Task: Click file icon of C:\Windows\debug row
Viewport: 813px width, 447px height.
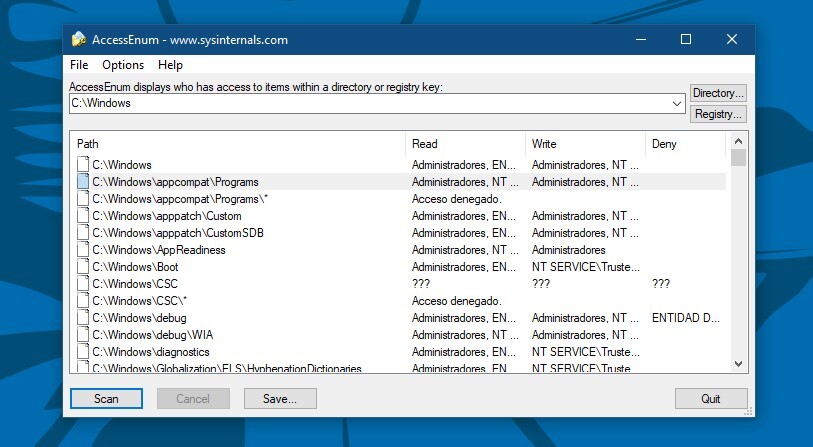Action: tap(83, 318)
